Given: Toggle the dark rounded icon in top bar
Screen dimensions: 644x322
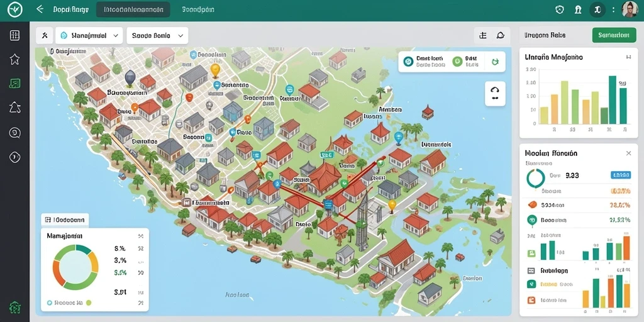Looking at the screenshot, I should pos(597,9).
